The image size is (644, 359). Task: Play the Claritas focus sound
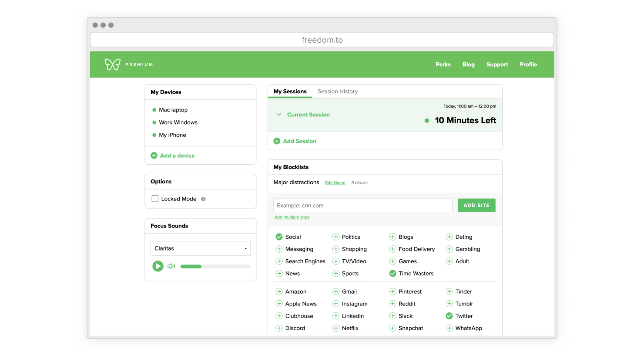(x=158, y=266)
